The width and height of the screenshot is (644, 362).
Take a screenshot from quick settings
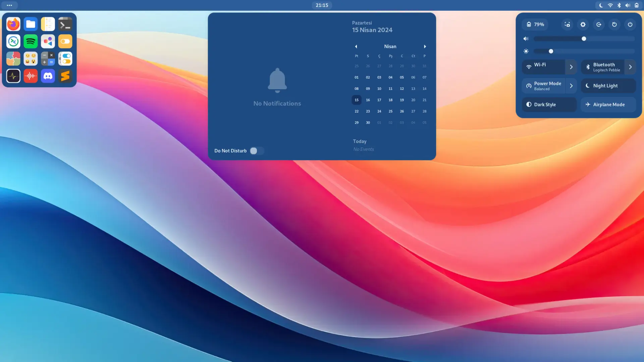pyautogui.click(x=567, y=24)
